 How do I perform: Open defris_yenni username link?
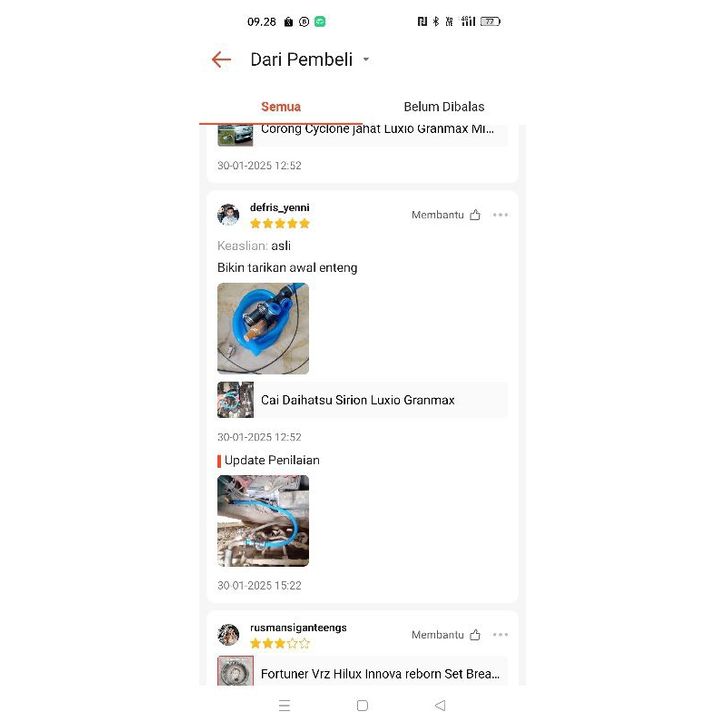280,207
